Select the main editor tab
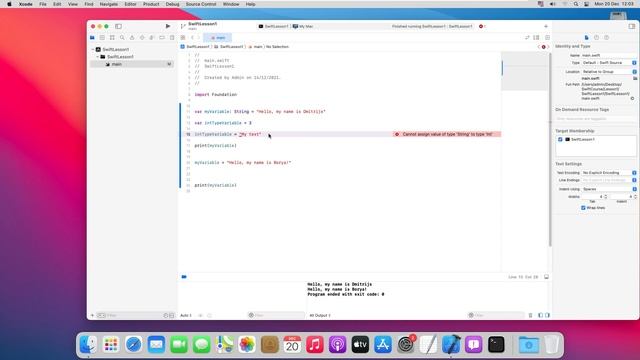 click(218, 38)
